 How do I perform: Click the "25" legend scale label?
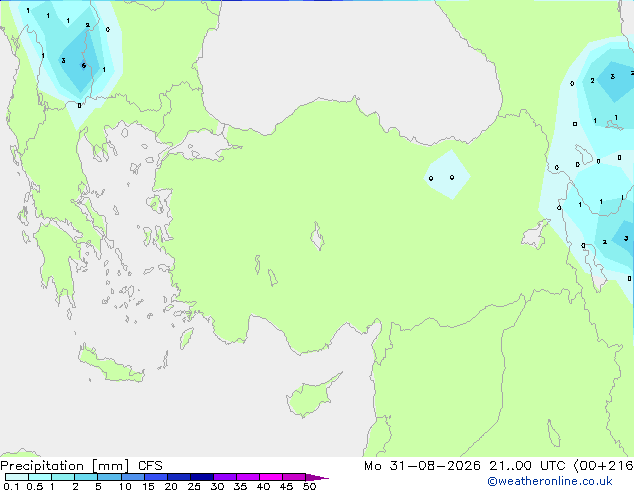[194, 486]
